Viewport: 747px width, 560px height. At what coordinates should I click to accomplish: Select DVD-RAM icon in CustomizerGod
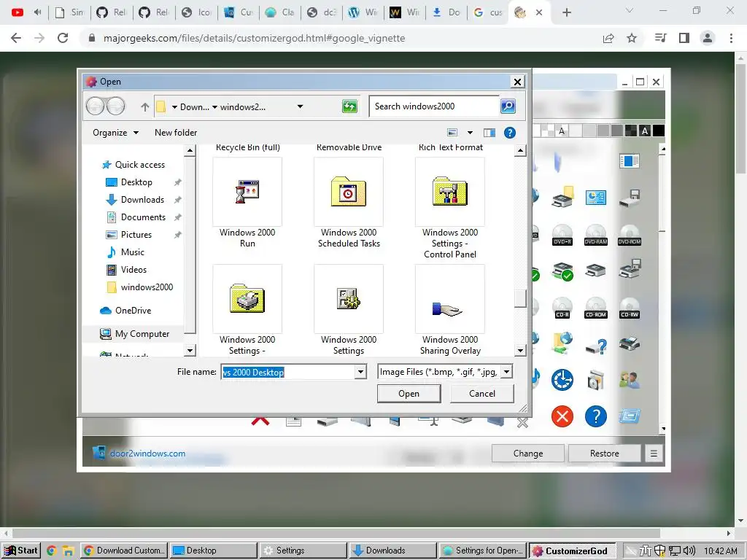595,235
